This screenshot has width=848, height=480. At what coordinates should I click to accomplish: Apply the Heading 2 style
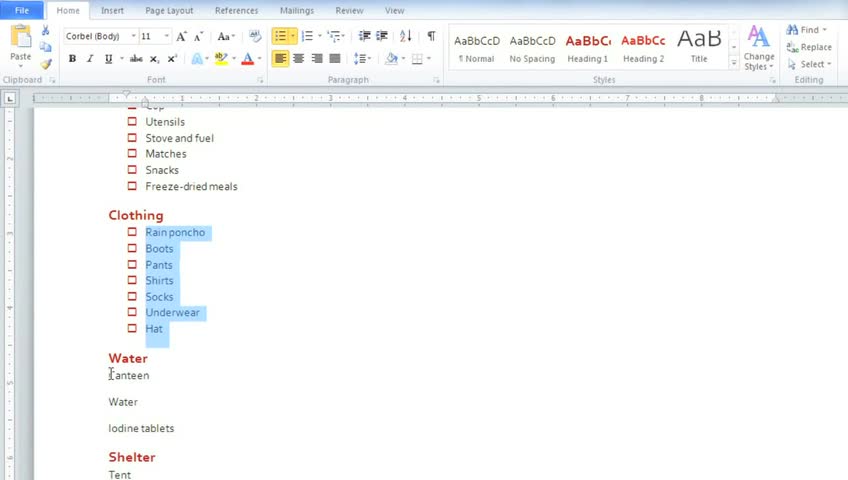pyautogui.click(x=644, y=48)
